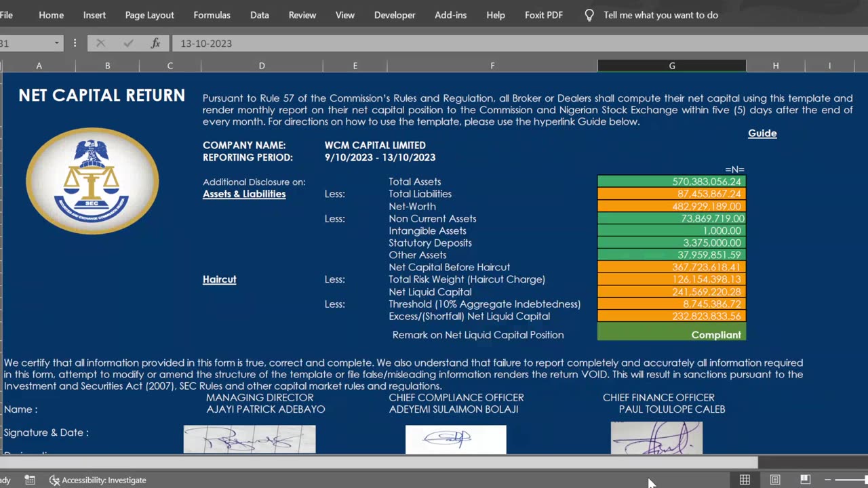Screen dimensions: 868x488
Task: Switch to Normal view icon
Action: (745, 480)
